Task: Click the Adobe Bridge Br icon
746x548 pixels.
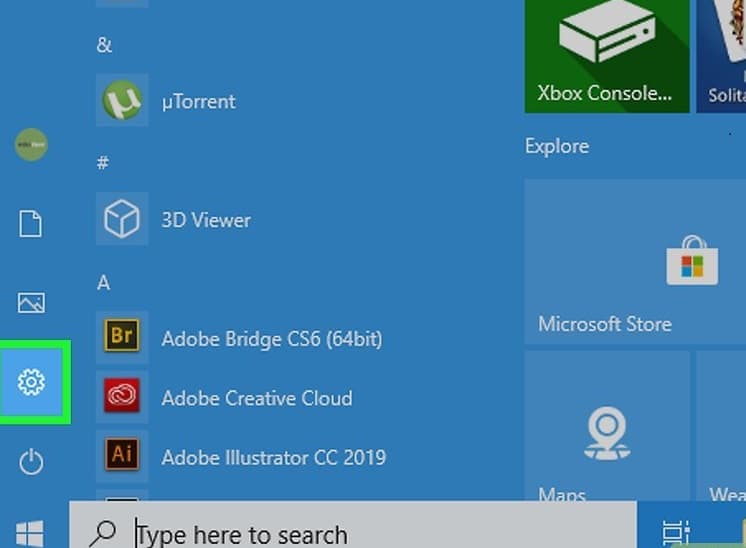Action: click(x=122, y=335)
